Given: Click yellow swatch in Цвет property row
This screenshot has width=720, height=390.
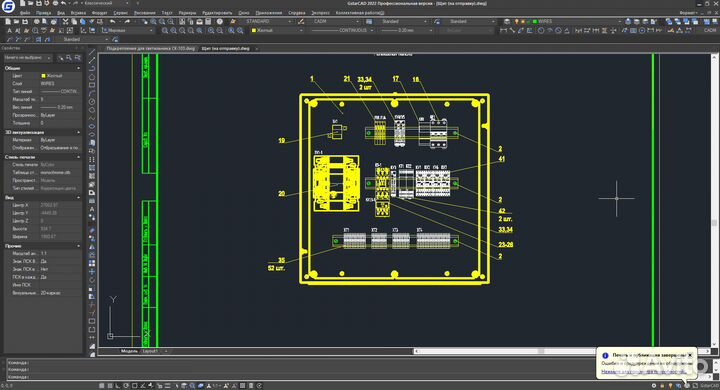Looking at the screenshot, I should 44,76.
